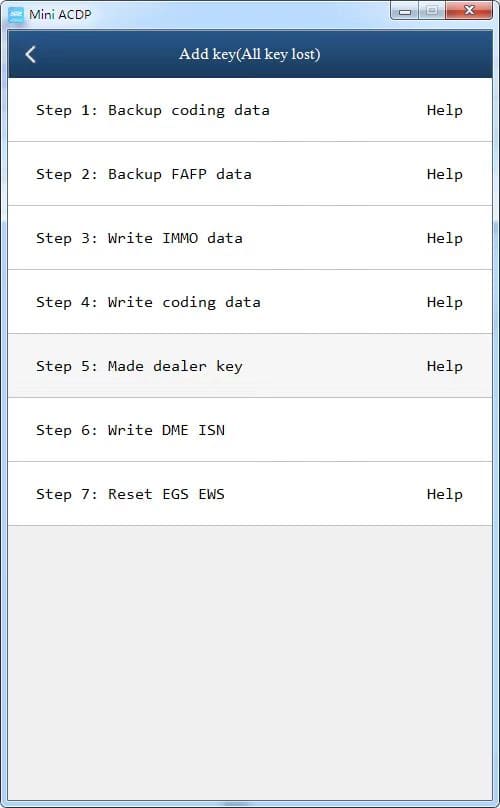Select Step 1: Backup coding data
The width and height of the screenshot is (500, 808).
250,110
